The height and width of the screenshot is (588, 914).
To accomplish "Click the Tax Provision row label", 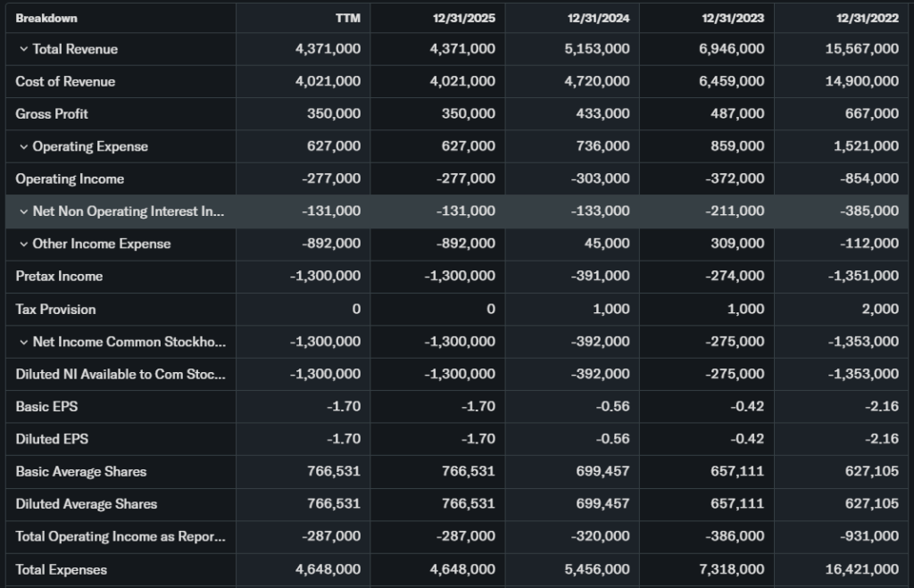I will [x=55, y=310].
